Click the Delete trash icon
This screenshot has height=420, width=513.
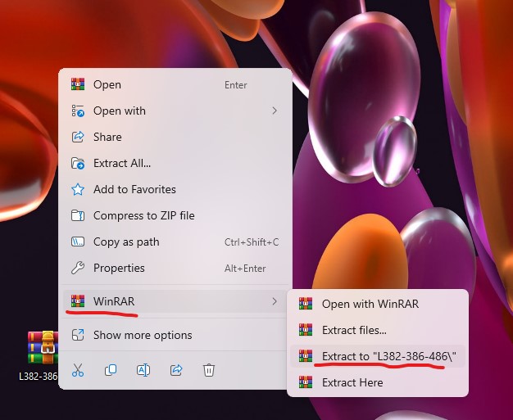(x=209, y=370)
